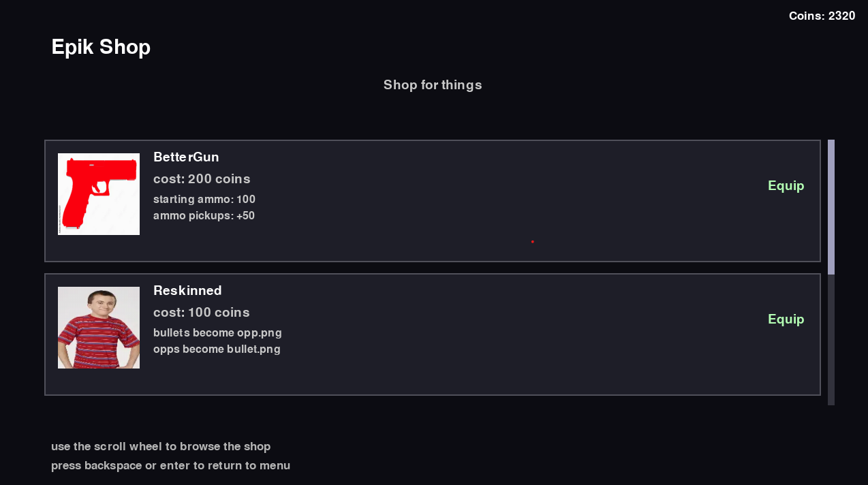Click the backspace or enter hint text
The width and height of the screenshot is (868, 485).
(170, 466)
